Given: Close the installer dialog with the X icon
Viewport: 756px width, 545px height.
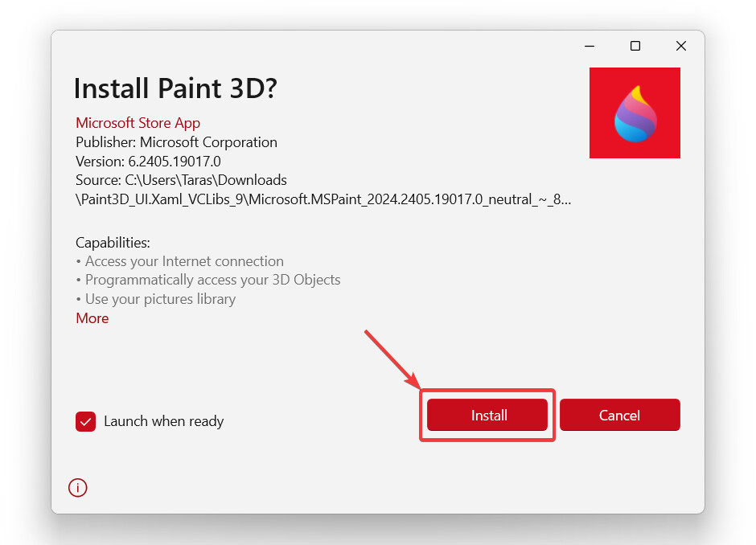Looking at the screenshot, I should 681,46.
